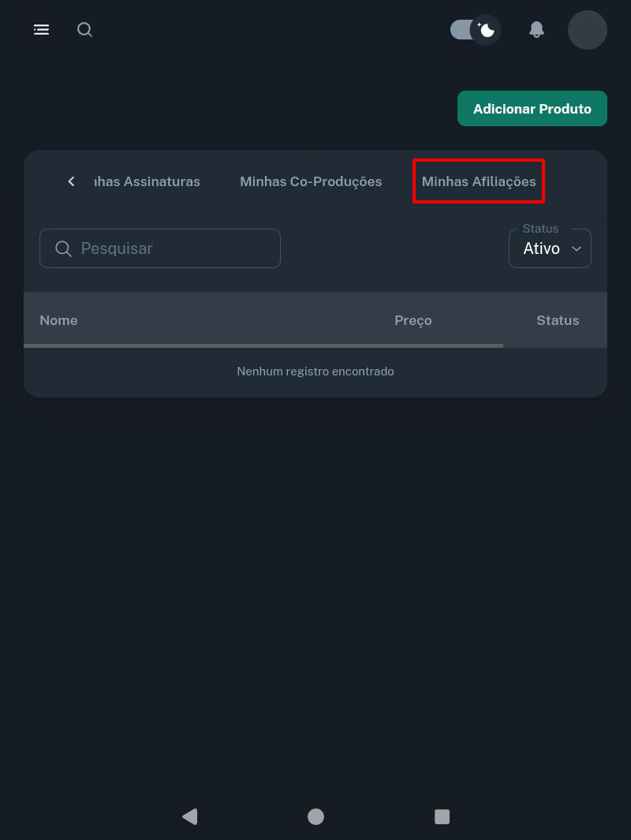Focus the Pesquisar search field
The image size is (631, 840).
point(174,248)
